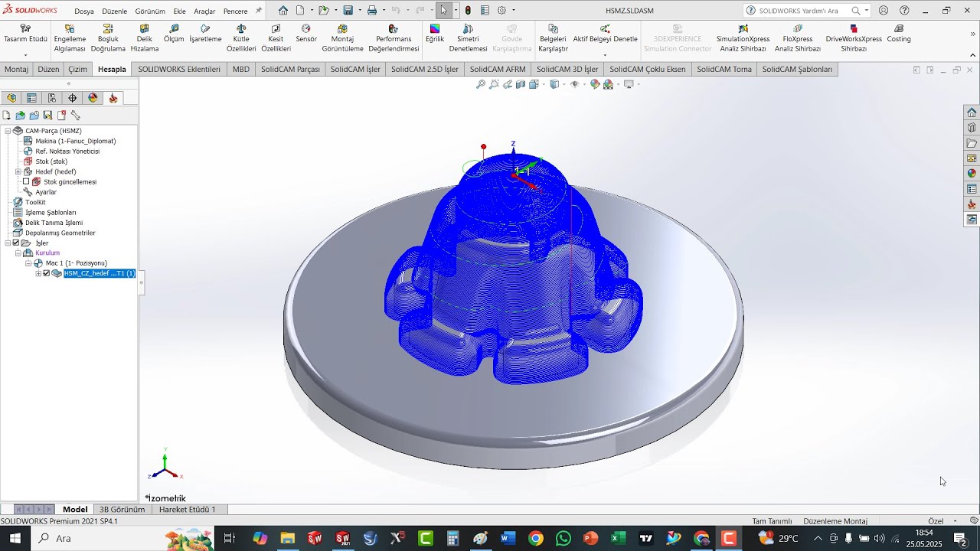Open Simetri Denetlemesi tool
Viewport: 980px width, 551px height.
click(x=468, y=37)
